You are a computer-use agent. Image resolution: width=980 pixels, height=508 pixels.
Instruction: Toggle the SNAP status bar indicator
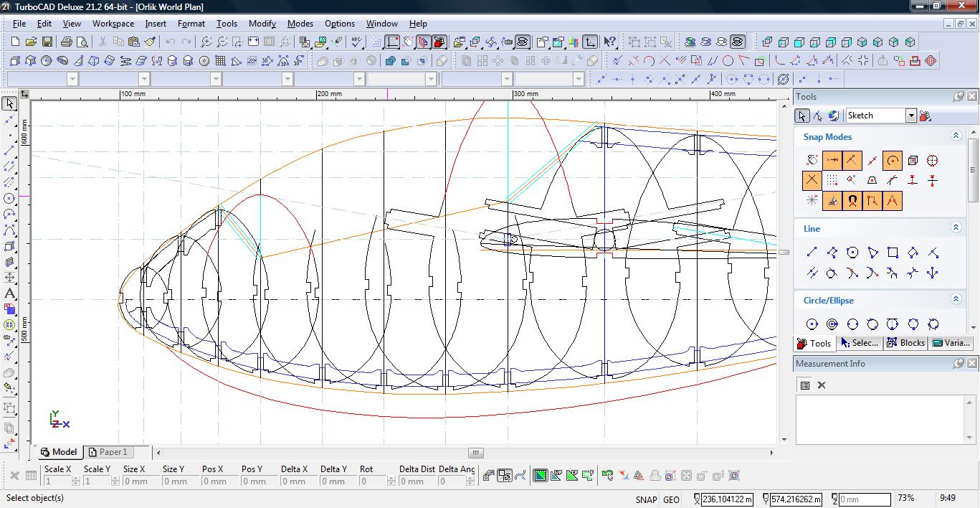(645, 499)
